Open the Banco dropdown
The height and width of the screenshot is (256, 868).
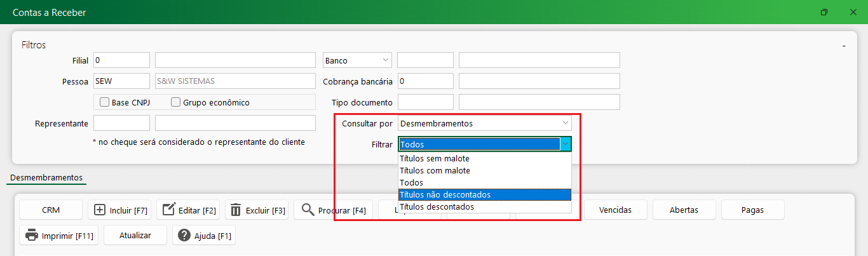(x=385, y=60)
